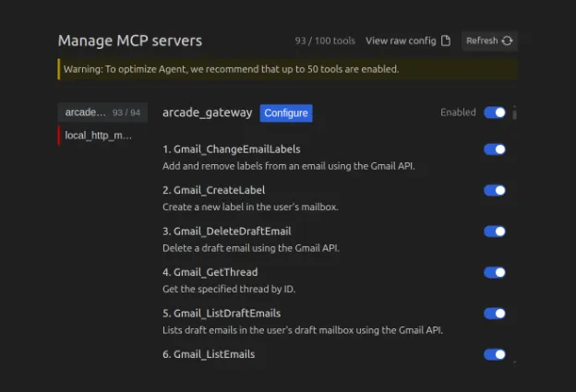Click the Refresh button
Screen dimensions: 576x392
[x=489, y=41]
